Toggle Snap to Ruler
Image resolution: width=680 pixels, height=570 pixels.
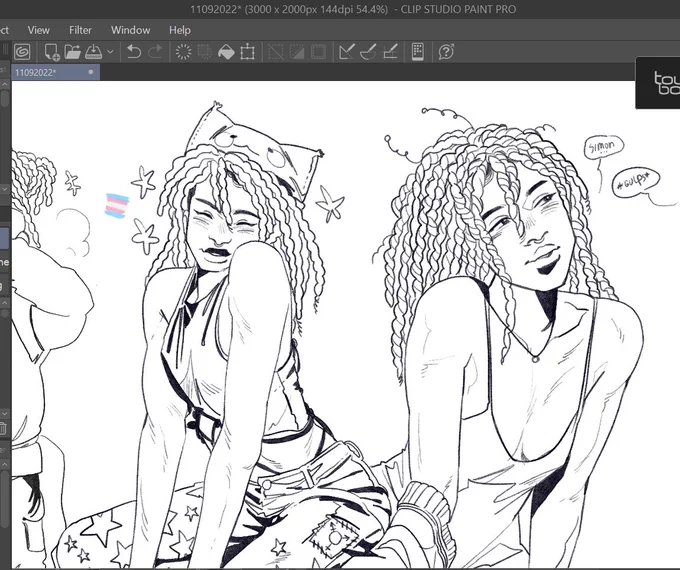point(347,52)
